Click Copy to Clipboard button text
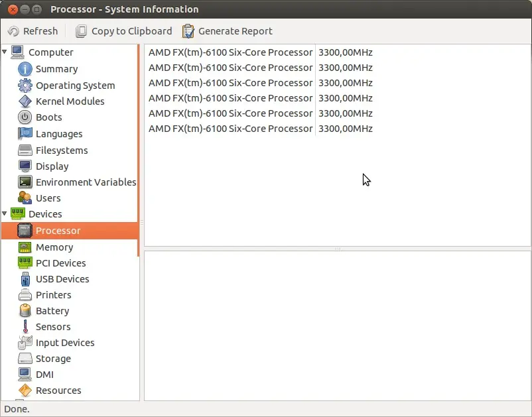The width and height of the screenshot is (532, 417). tap(131, 31)
